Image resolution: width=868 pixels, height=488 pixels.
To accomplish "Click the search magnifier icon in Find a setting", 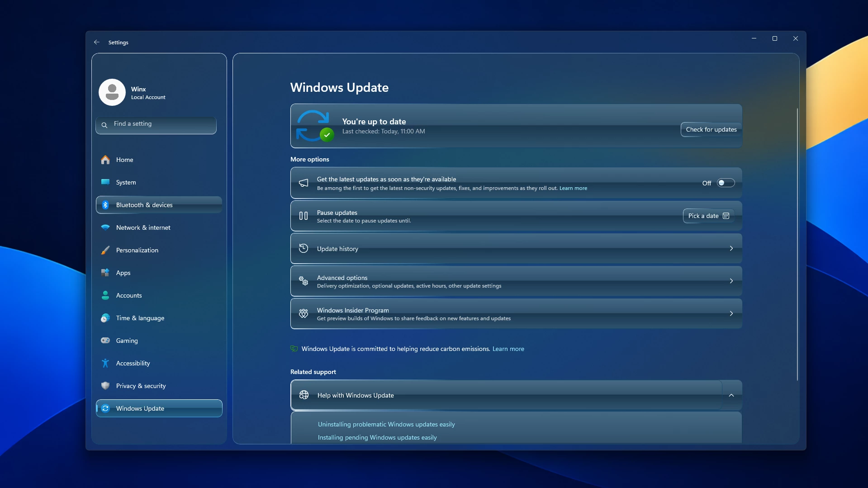I will 104,125.
